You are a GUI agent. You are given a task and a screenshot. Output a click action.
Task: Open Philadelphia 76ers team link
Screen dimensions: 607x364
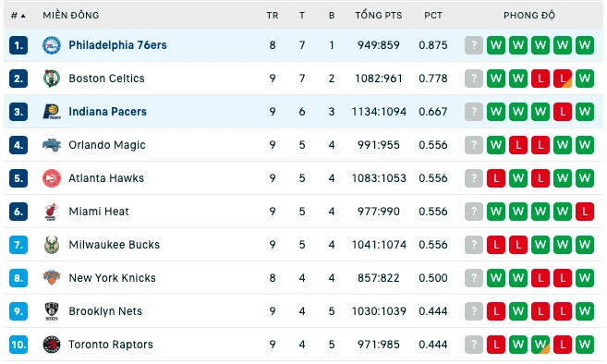[117, 45]
